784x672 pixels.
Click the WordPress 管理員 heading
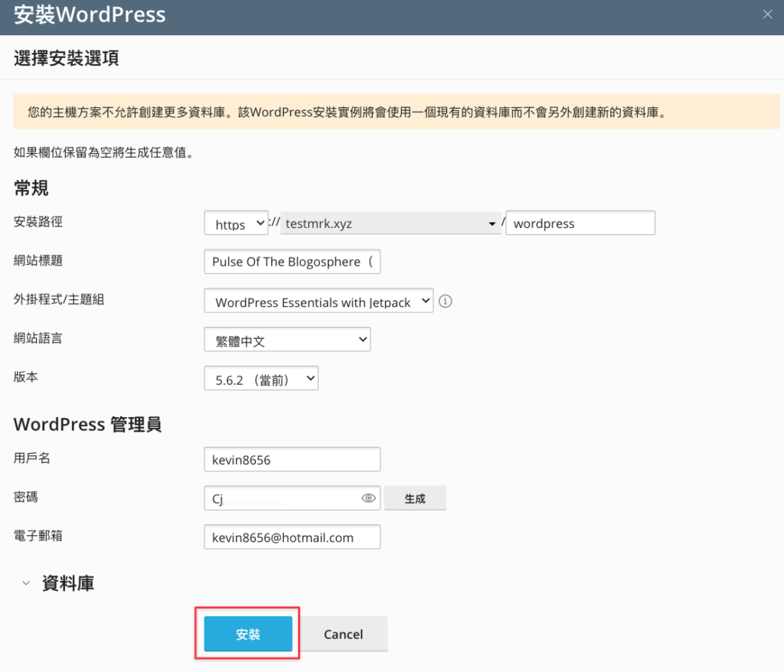87,424
